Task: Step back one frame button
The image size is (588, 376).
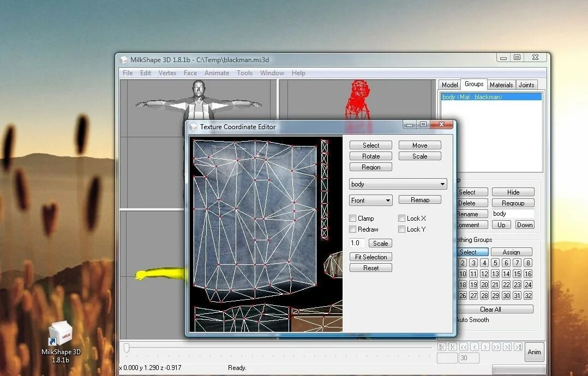Action: click(x=475, y=347)
